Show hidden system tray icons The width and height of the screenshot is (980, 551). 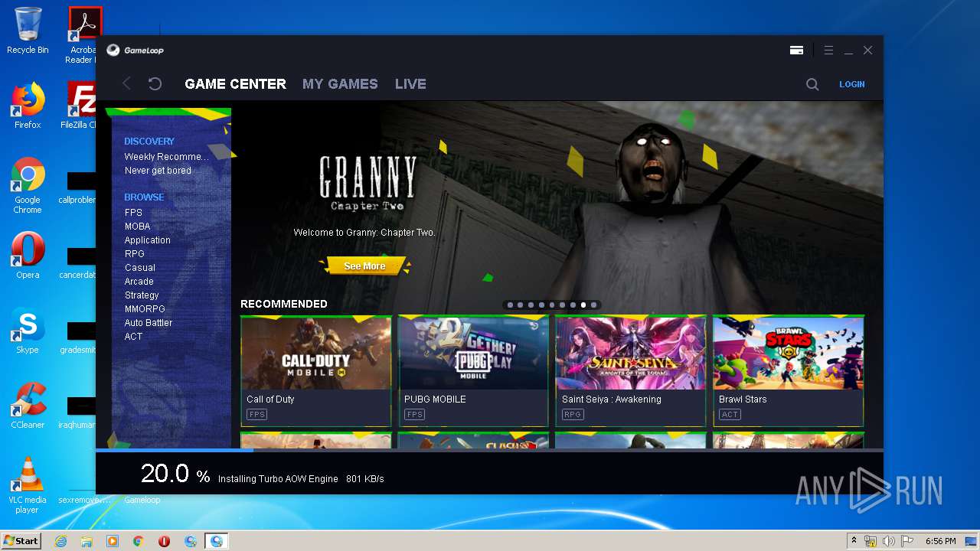(x=854, y=541)
